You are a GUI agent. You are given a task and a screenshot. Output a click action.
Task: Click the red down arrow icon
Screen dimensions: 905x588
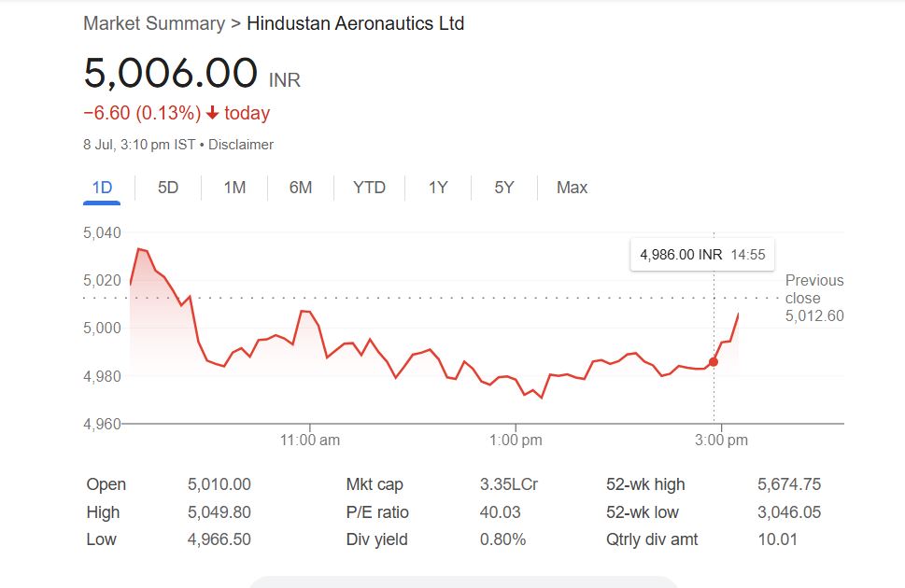212,114
